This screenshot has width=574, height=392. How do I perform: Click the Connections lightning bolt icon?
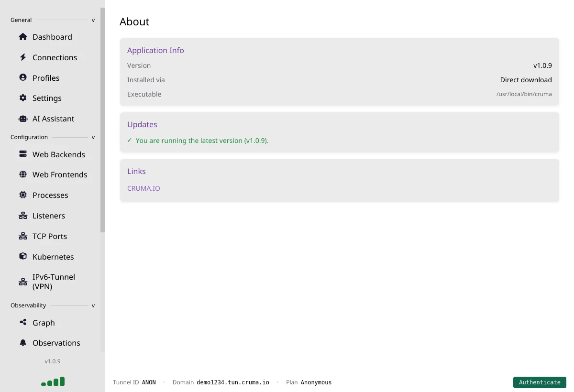tap(23, 57)
